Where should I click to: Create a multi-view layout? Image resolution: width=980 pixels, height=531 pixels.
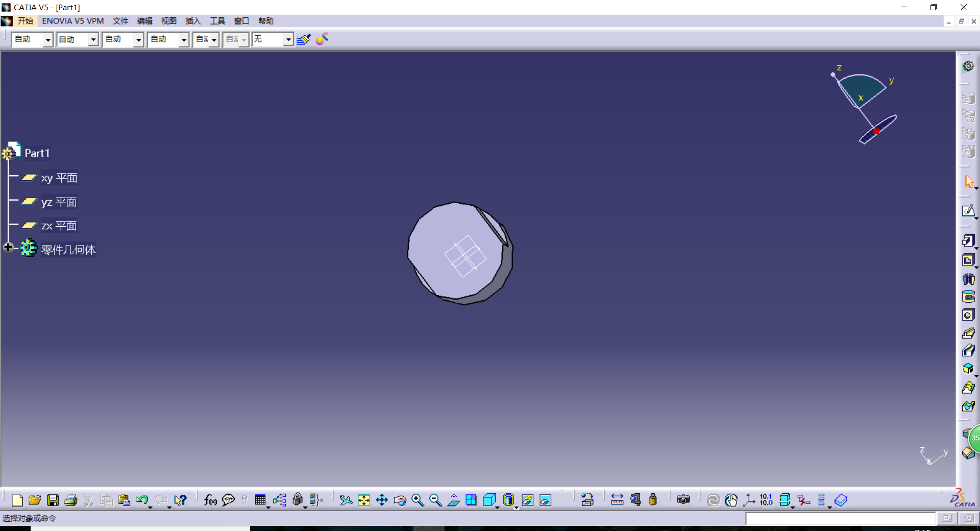click(471, 500)
